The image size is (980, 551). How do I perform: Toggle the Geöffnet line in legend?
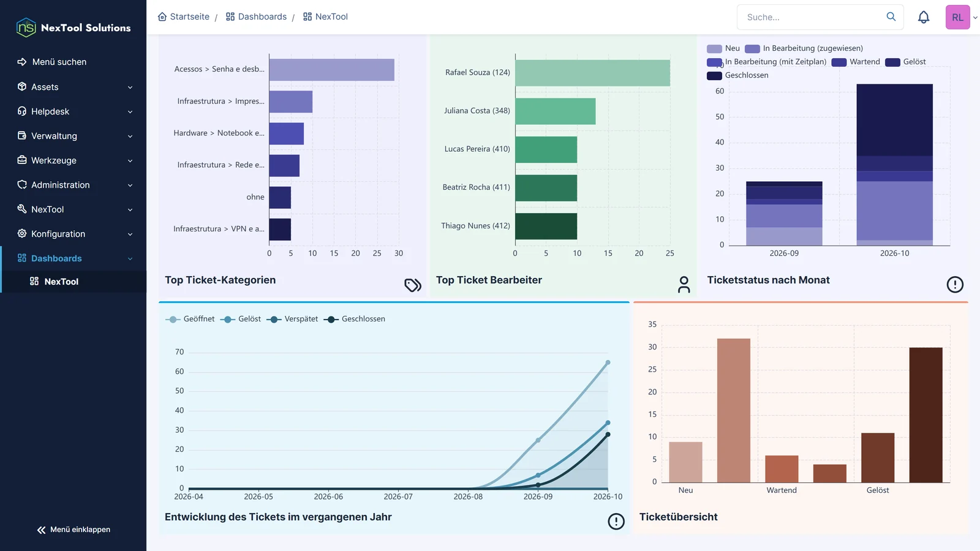190,319
